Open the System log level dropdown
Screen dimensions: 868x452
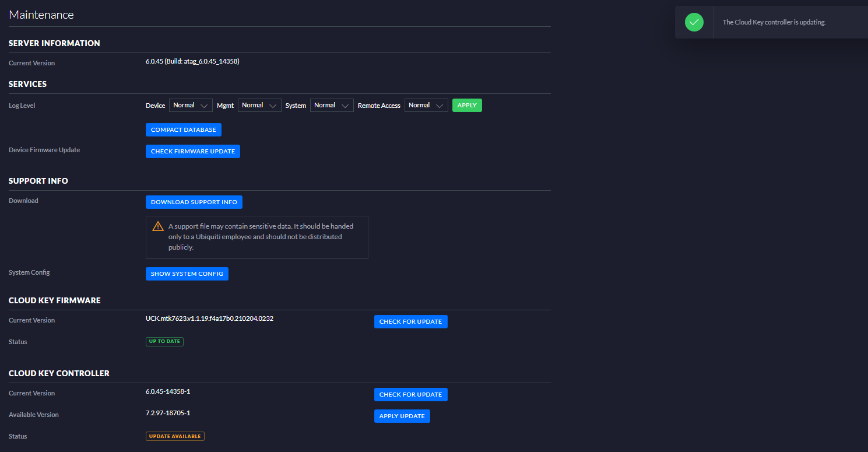point(332,106)
